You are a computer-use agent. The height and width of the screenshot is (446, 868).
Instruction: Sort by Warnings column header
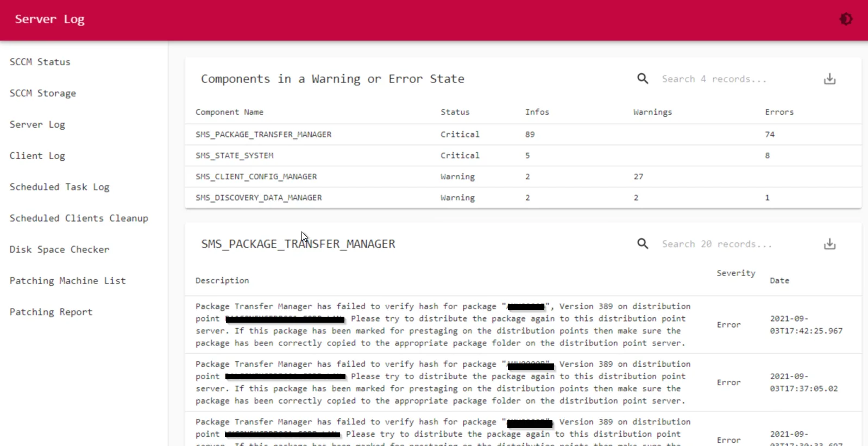point(652,112)
